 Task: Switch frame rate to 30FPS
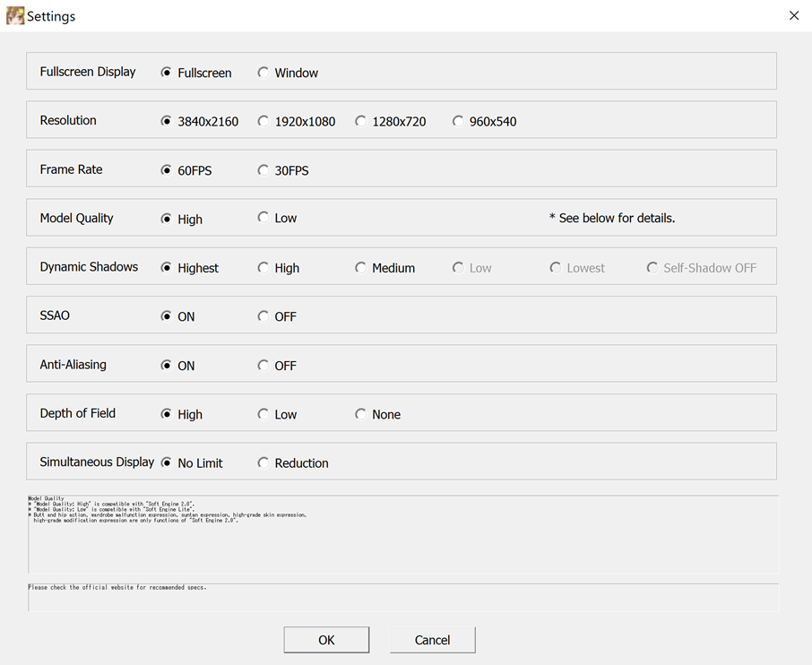coord(263,170)
